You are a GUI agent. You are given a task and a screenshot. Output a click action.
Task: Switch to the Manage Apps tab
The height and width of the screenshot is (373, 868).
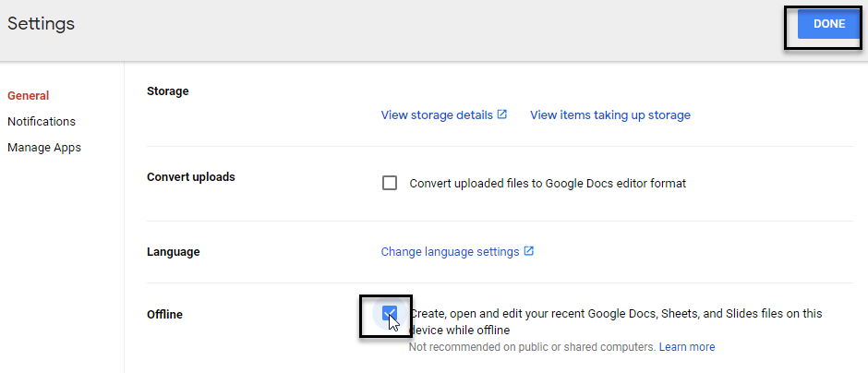point(44,148)
